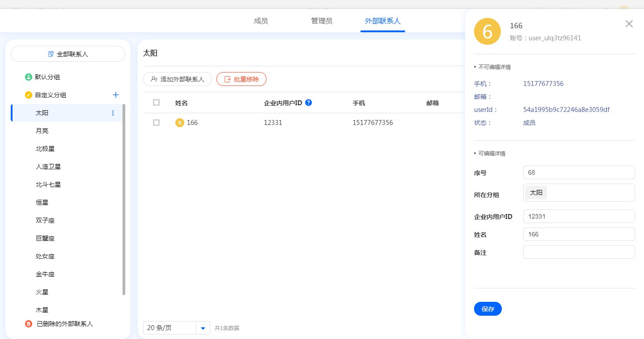Click the large yellow avatar in detail panel
Screen dimensions: 644x339
point(487,31)
